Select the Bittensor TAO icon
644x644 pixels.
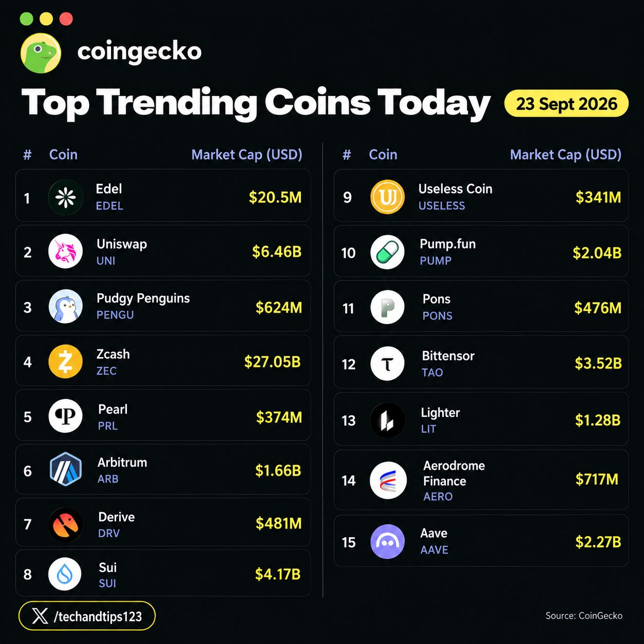387,364
